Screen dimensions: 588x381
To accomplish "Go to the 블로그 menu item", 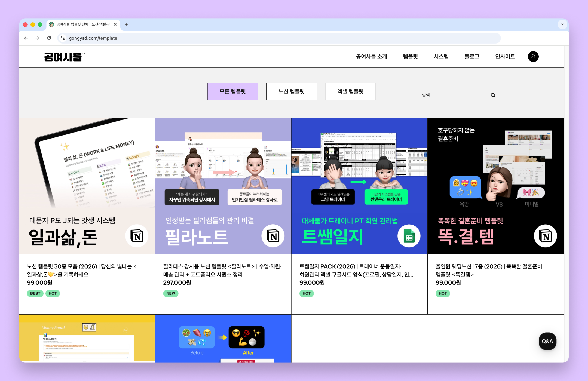I will click(472, 56).
